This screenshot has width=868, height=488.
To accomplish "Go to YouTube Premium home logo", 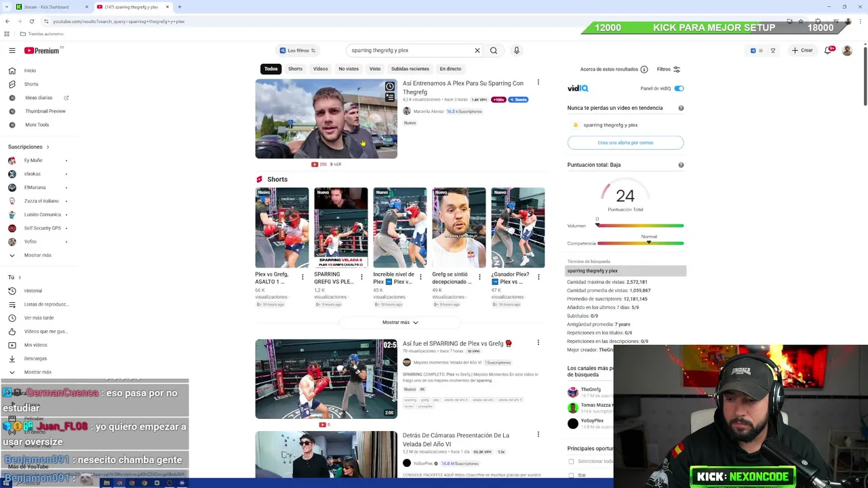I will 41,51.
